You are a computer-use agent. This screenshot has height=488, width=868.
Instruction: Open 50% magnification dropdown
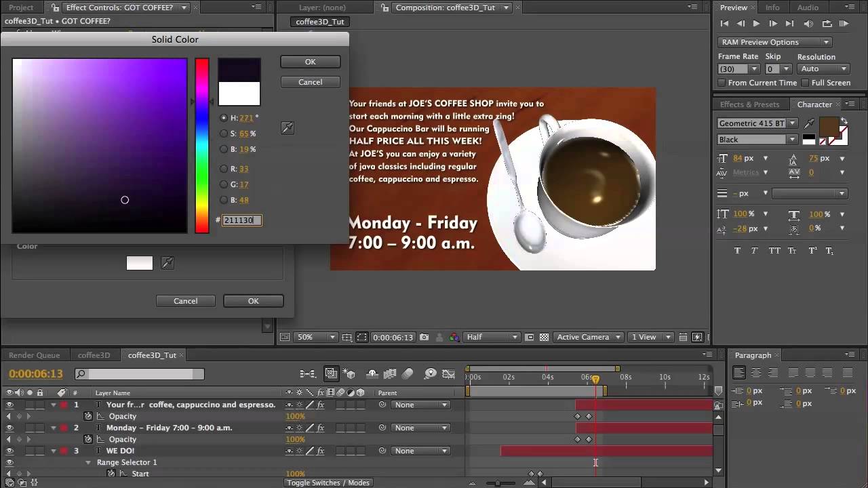(317, 337)
